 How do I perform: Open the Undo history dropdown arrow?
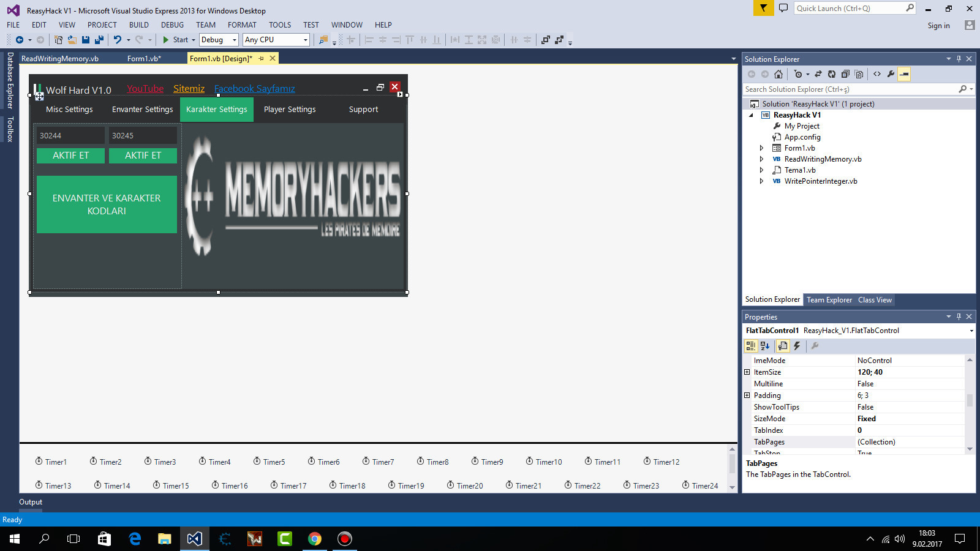point(128,40)
